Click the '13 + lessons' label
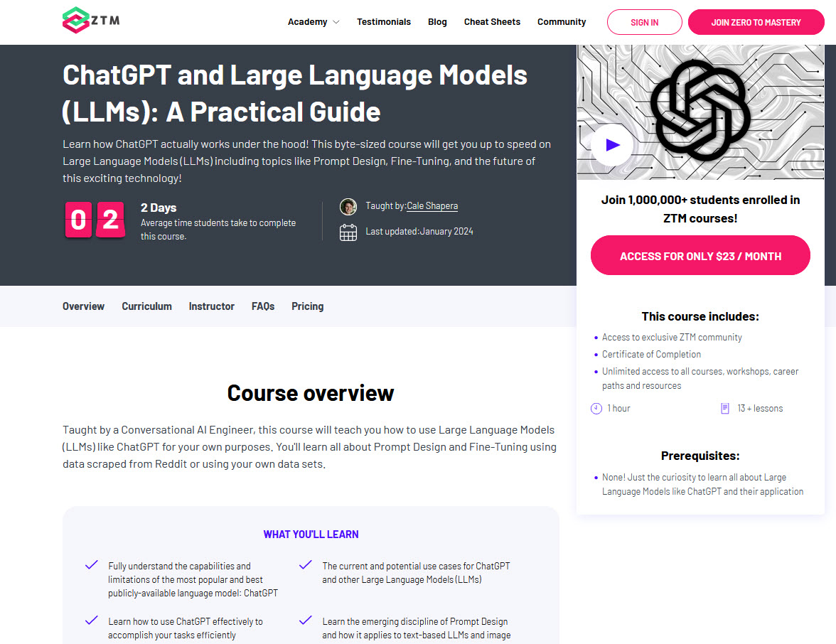836x644 pixels. 760,408
